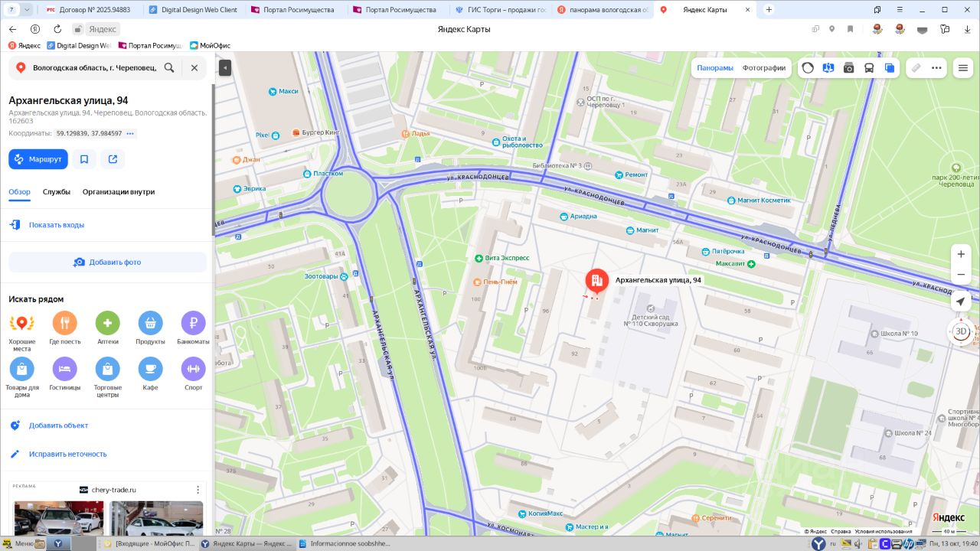Image resolution: width=980 pixels, height=551 pixels.
Task: Reload the page
Action: point(57,29)
